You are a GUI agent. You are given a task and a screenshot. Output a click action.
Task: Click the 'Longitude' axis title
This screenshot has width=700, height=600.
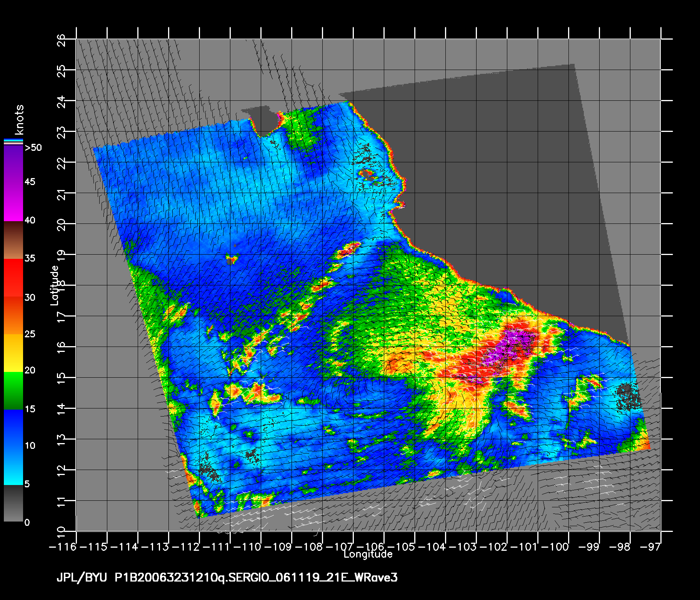click(x=368, y=554)
